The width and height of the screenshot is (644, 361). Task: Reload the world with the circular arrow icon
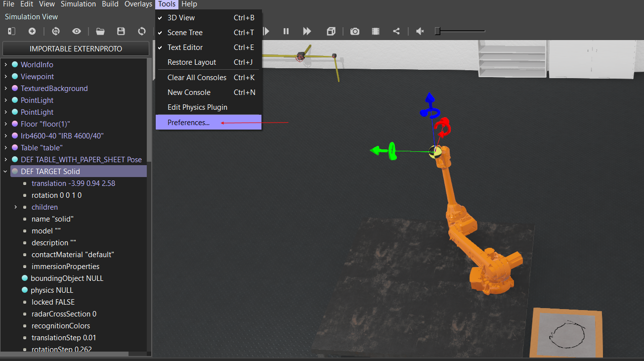point(142,31)
